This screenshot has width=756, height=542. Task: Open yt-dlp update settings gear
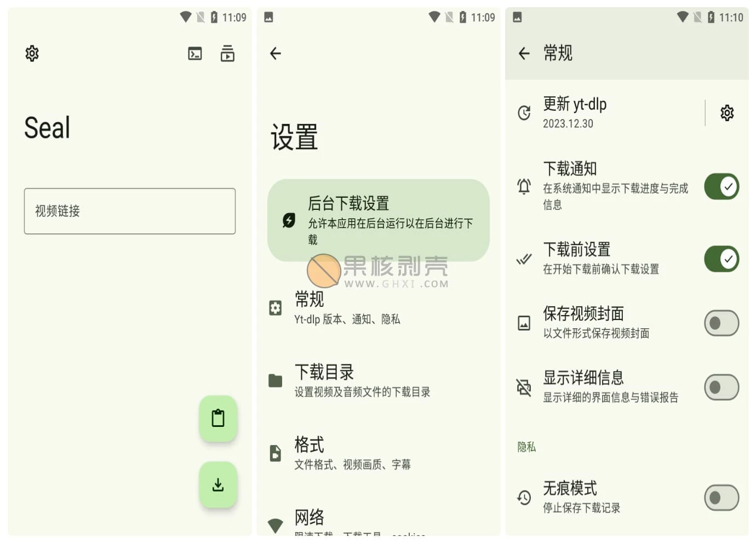tap(727, 113)
